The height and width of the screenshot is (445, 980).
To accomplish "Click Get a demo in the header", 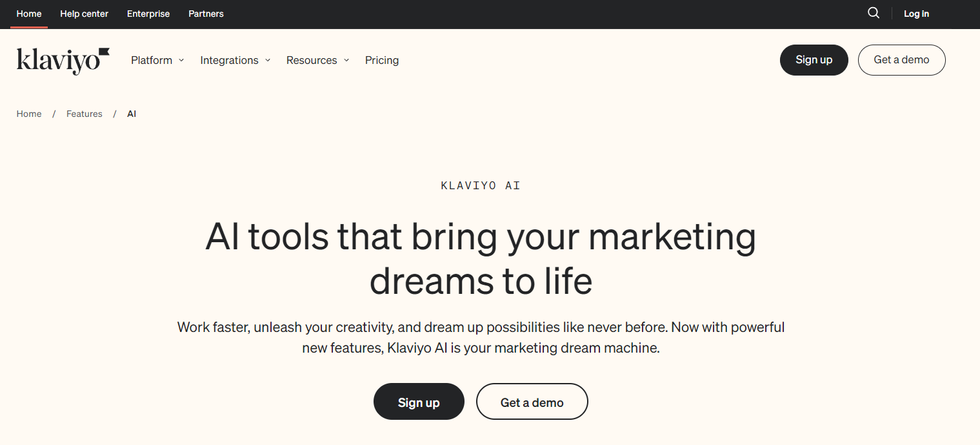I will 901,60.
